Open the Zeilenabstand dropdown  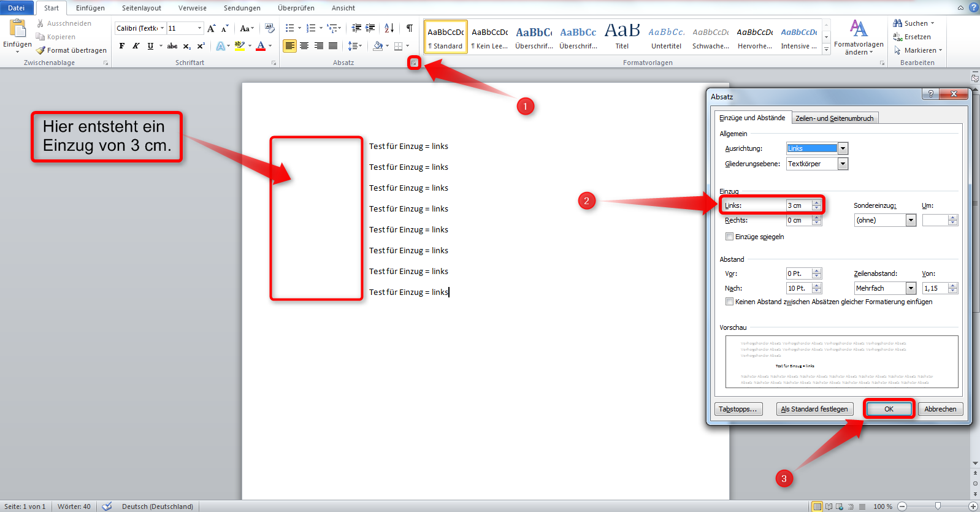[x=911, y=288]
